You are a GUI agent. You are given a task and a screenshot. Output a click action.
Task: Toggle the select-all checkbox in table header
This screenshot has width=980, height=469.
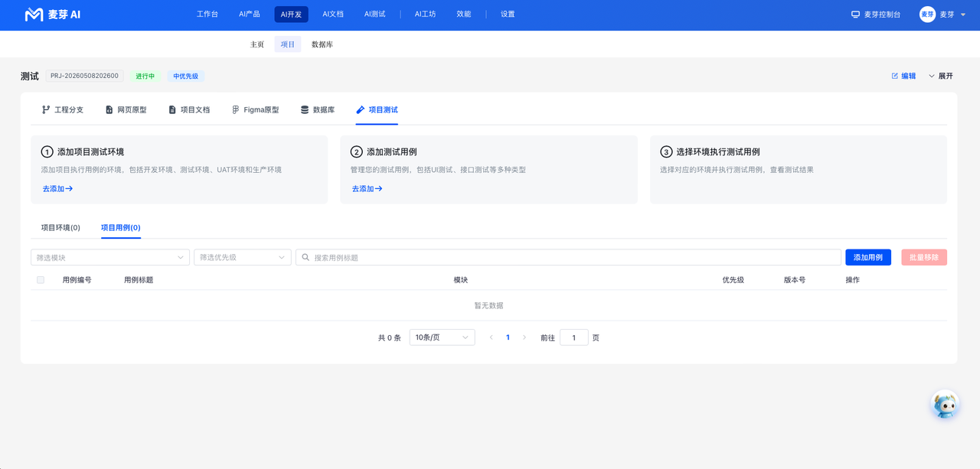click(41, 280)
